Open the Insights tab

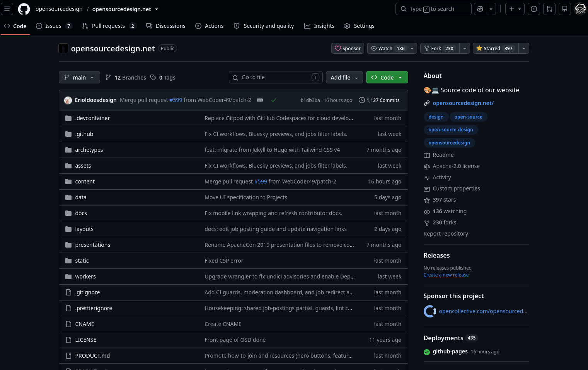pos(319,26)
